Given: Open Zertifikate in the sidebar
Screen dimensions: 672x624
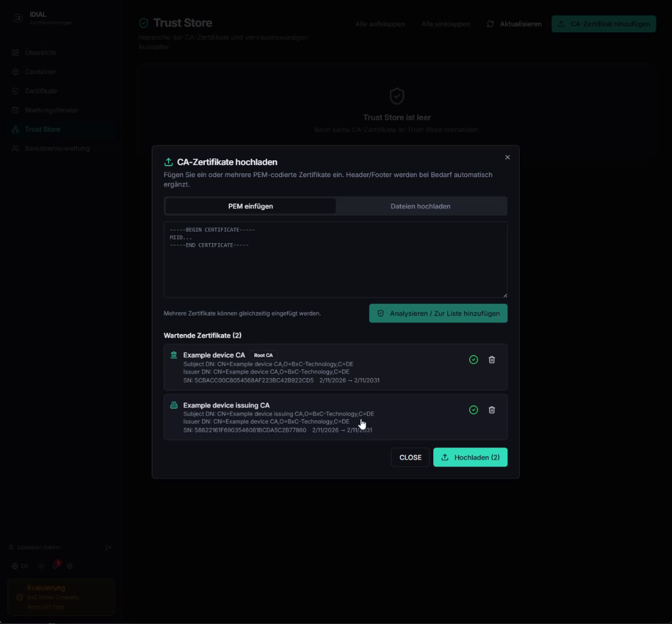Looking at the screenshot, I should click(41, 91).
